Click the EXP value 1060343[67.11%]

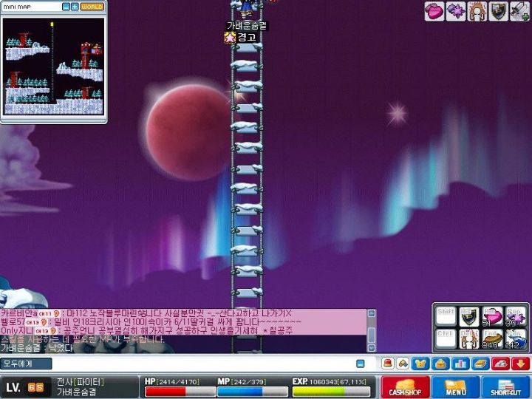(338, 382)
